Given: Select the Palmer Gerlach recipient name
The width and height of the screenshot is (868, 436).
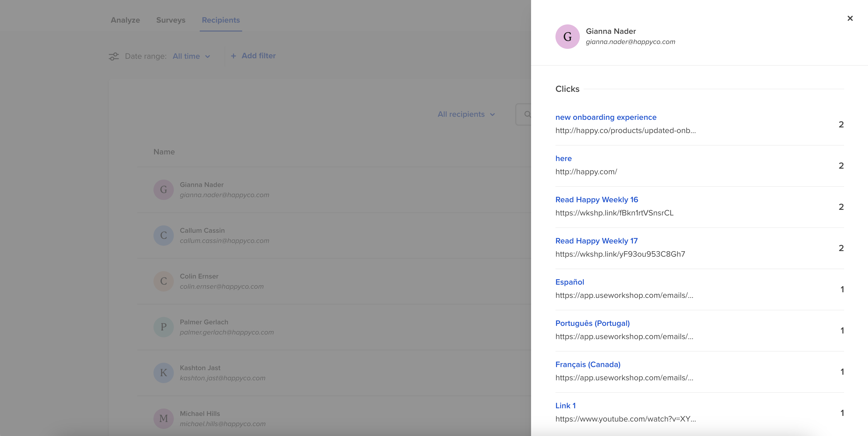Looking at the screenshot, I should click(x=204, y=322).
